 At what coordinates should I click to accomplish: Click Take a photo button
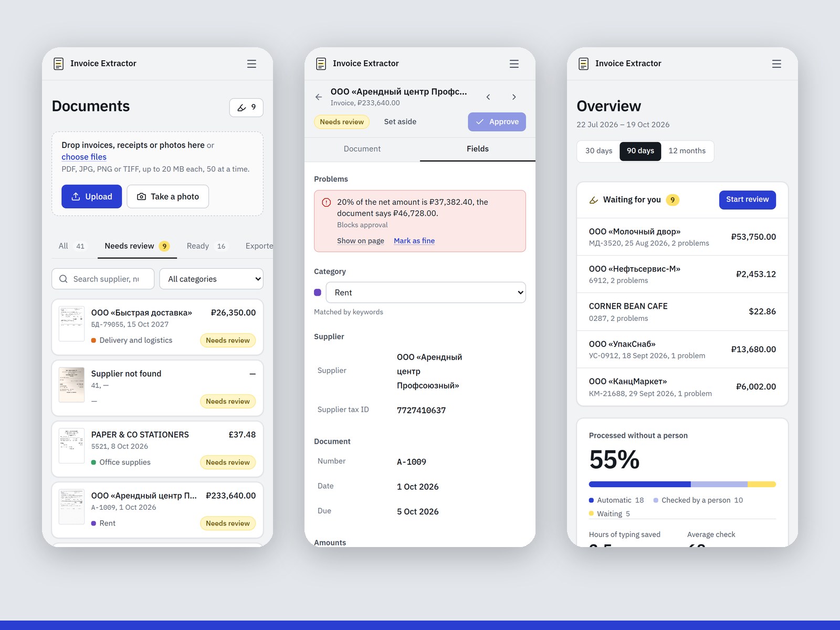168,196
